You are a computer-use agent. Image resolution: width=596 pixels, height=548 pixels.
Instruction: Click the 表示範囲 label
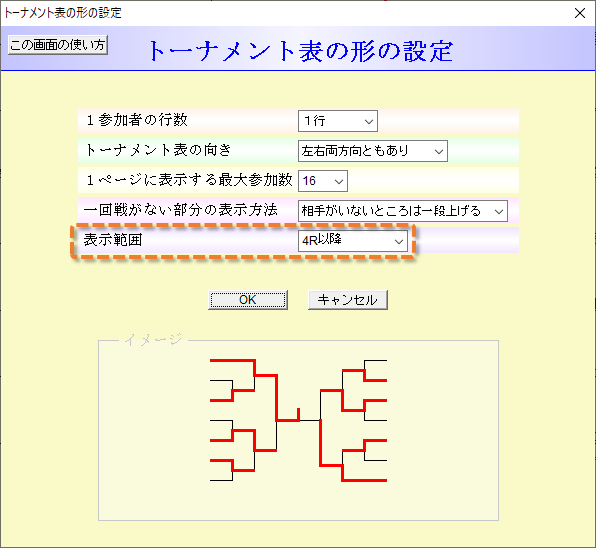click(x=113, y=240)
